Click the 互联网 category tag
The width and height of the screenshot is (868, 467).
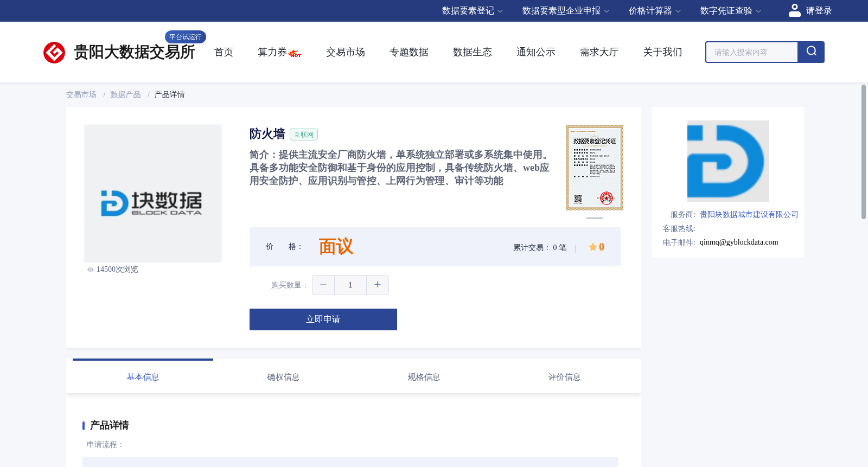[x=304, y=135]
